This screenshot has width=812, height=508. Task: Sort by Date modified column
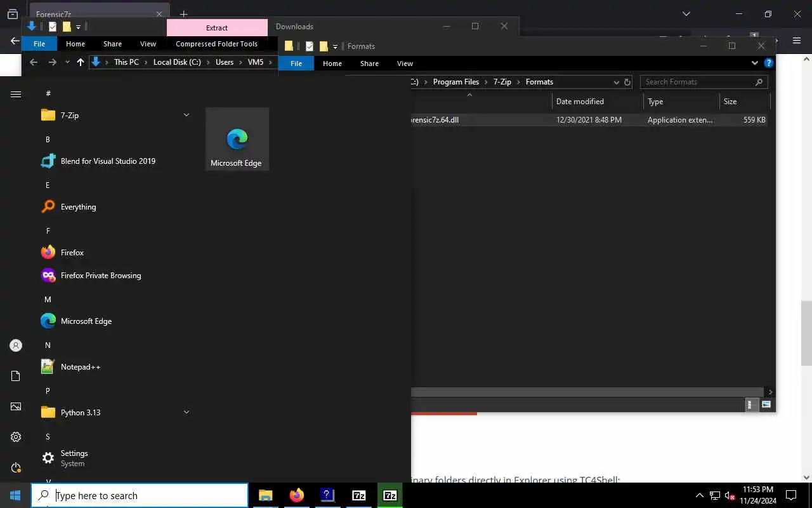coord(598,102)
